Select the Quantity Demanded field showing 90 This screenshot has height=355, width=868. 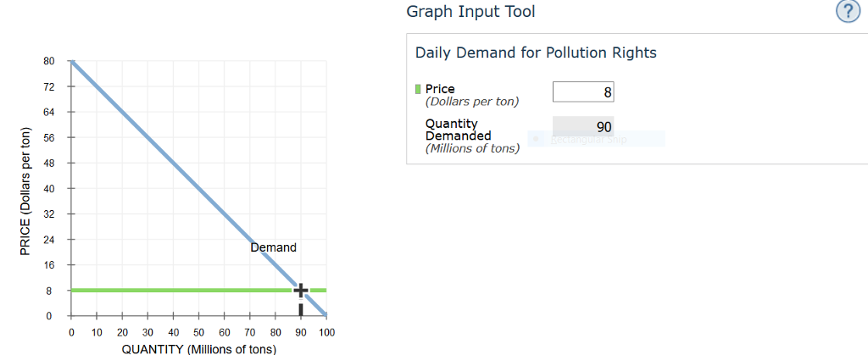pyautogui.click(x=583, y=127)
